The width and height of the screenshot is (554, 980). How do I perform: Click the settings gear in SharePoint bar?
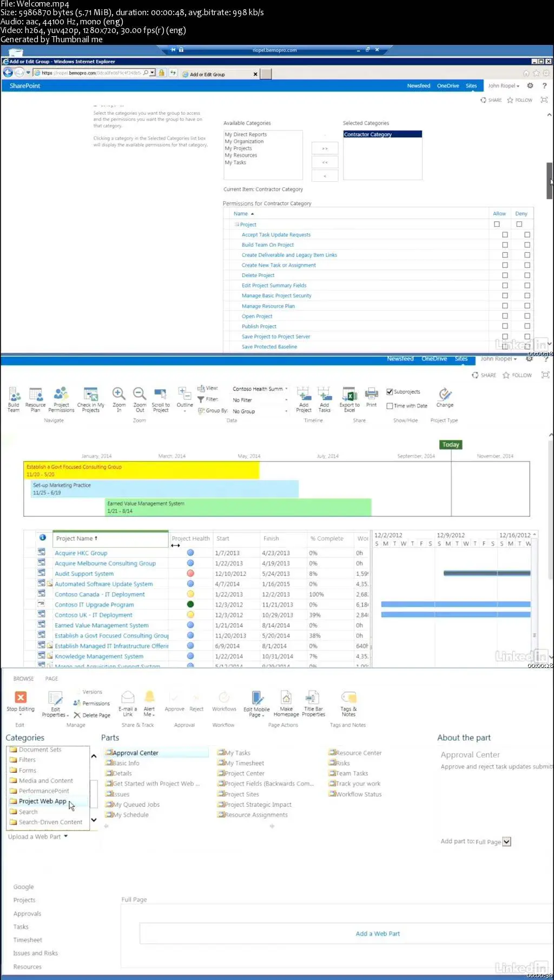(530, 85)
